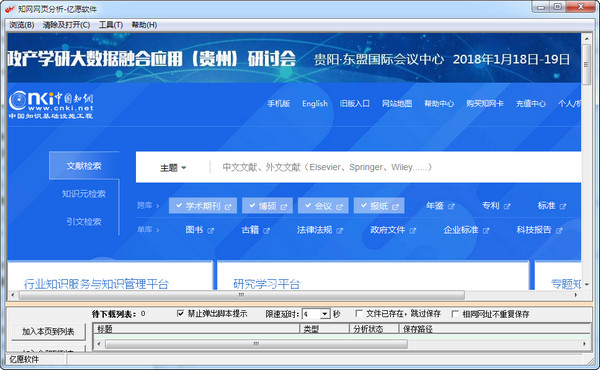The width and height of the screenshot is (600, 370).
Task: Click the 专利 database link
Action: pyautogui.click(x=491, y=206)
